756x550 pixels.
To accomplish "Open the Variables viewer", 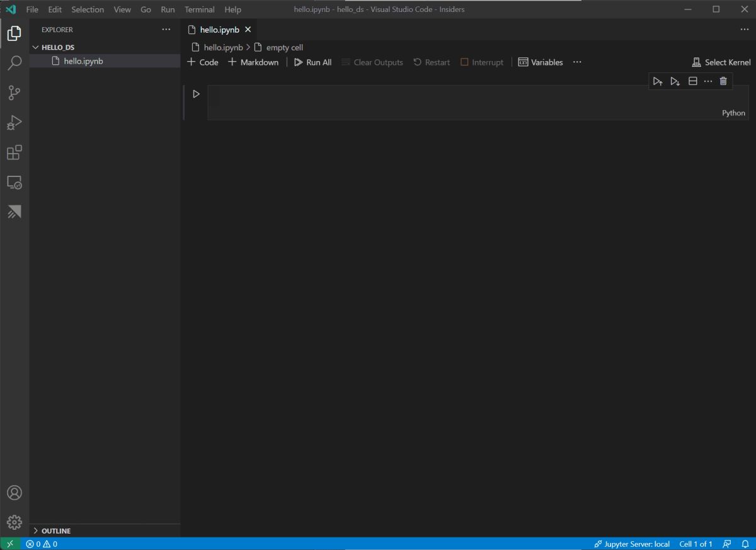I will click(541, 62).
